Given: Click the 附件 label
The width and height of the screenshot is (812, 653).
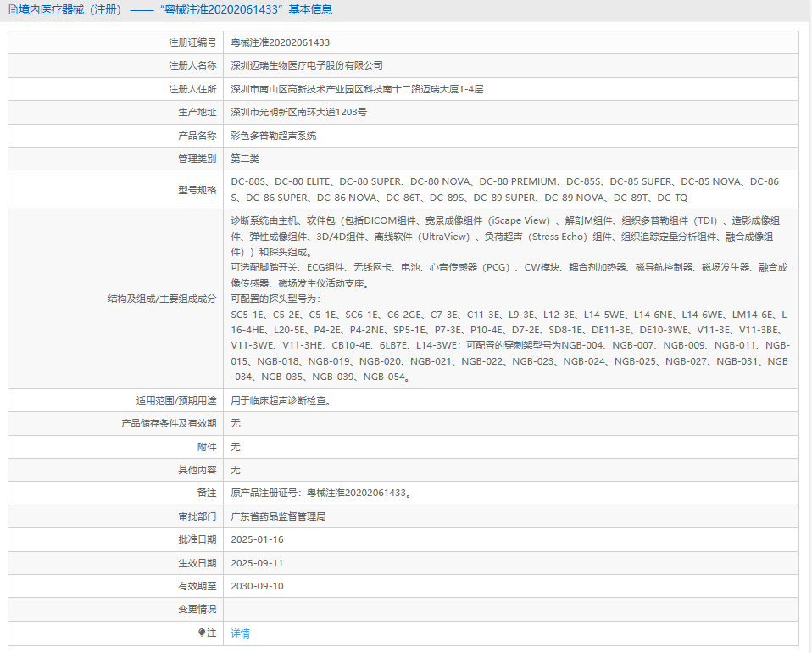Looking at the screenshot, I should pyautogui.click(x=207, y=447).
